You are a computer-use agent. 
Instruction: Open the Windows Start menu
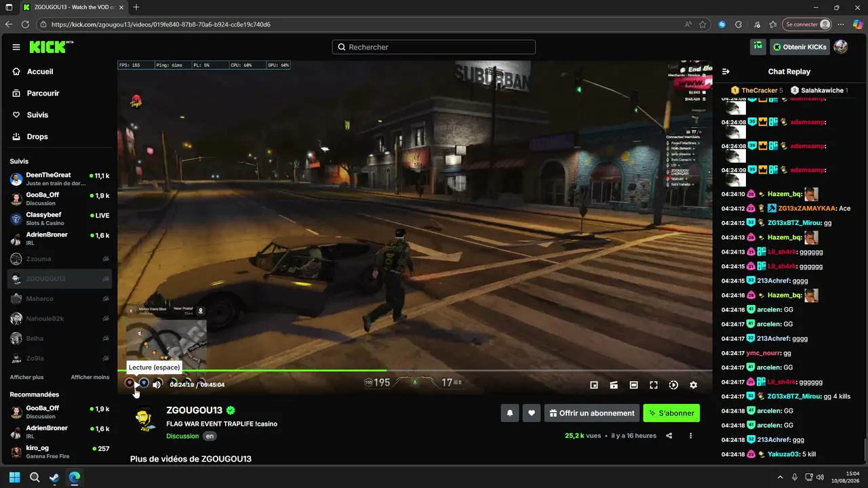tap(15, 477)
